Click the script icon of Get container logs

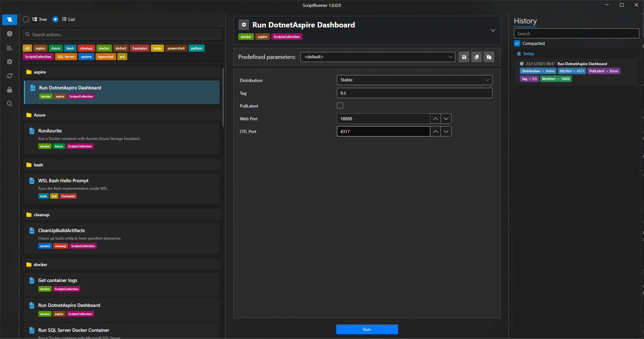pos(32,280)
